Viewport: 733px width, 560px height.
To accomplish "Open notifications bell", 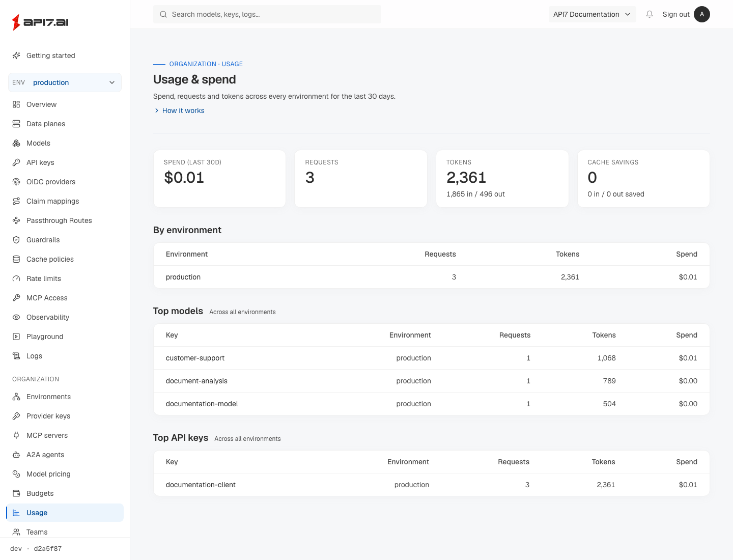I will click(x=650, y=14).
